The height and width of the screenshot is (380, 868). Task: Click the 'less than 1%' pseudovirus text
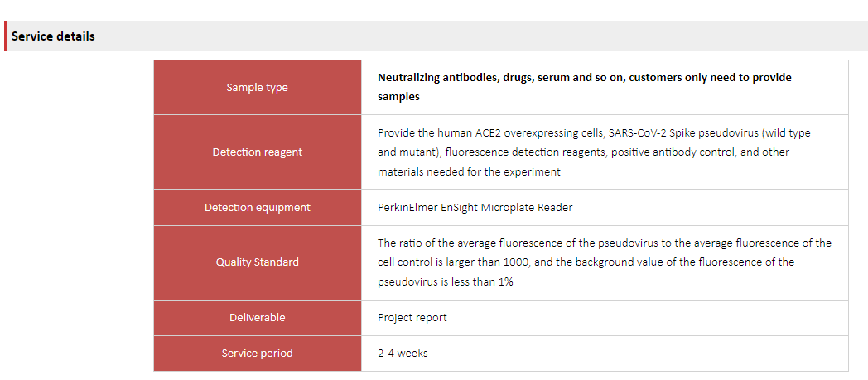pos(485,282)
